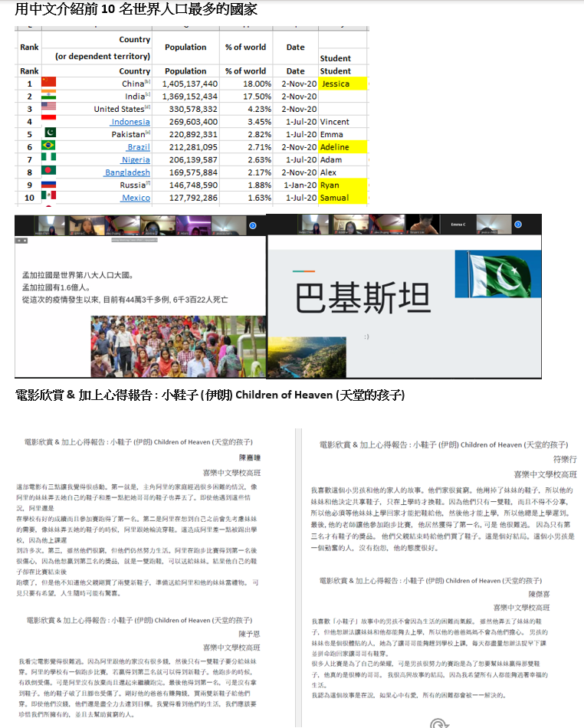Click the India flag icon
The image size is (584, 728).
[x=49, y=97]
